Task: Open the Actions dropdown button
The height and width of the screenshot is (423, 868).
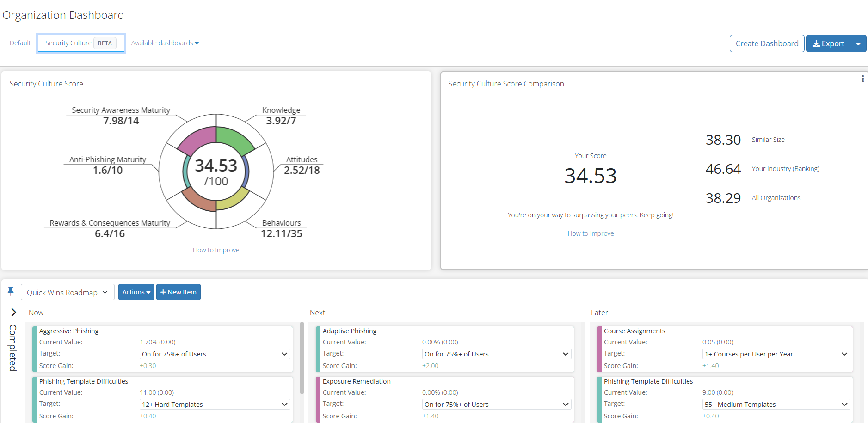Action: point(136,292)
